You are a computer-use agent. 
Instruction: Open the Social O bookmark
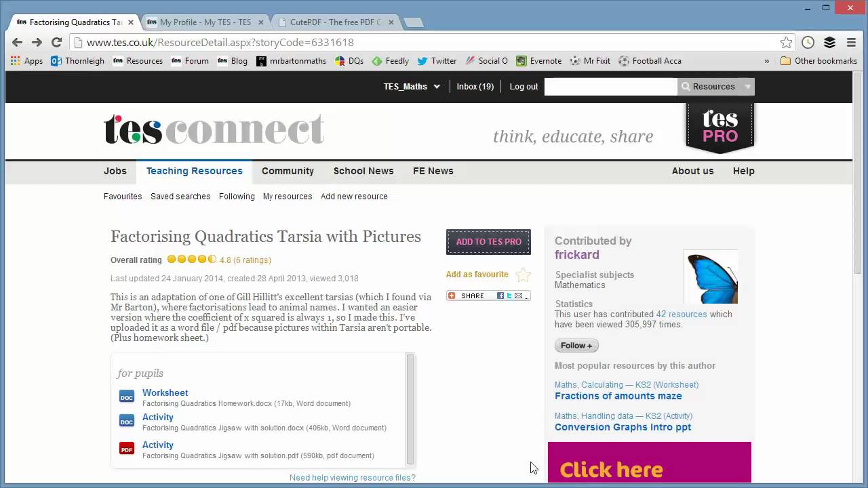(486, 61)
